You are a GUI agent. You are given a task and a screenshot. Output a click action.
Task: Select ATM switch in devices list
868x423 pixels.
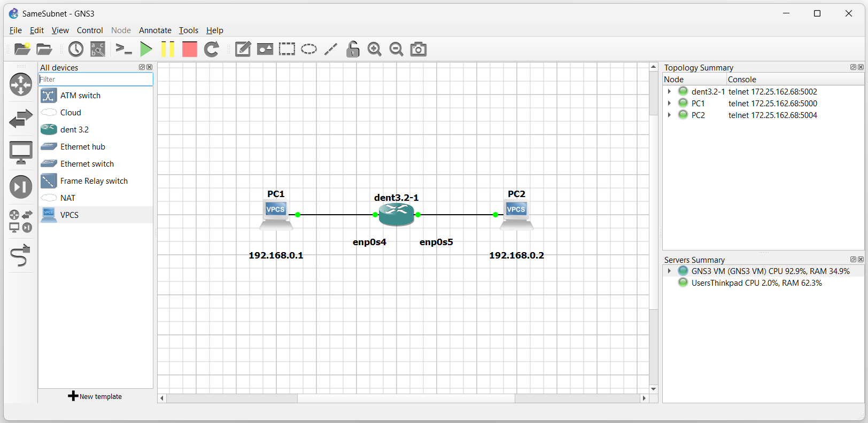[x=96, y=96]
